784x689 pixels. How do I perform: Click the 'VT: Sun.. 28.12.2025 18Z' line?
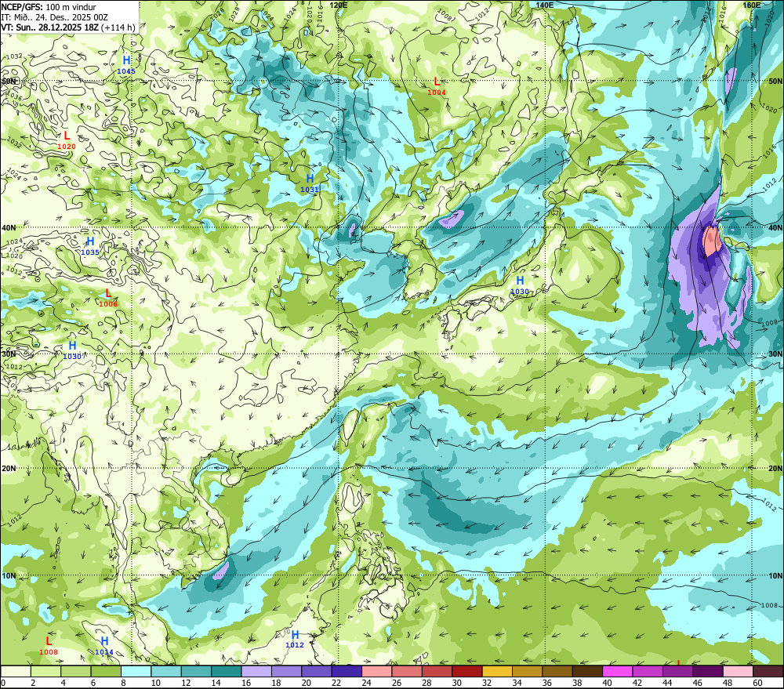coord(49,27)
